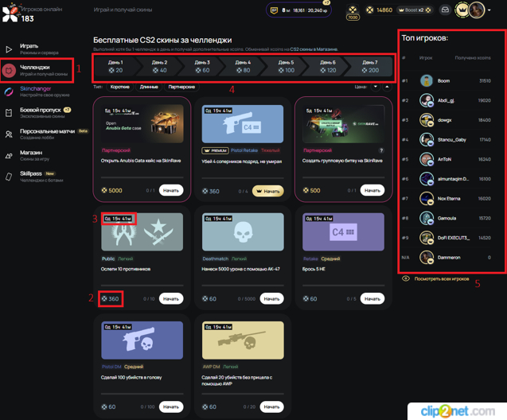Open AnToN player avatar
Viewport: 507px width, 420px height.
click(427, 159)
